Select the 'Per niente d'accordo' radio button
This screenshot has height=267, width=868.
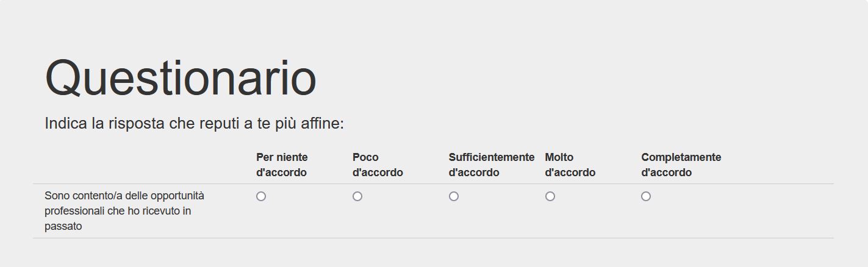[261, 196]
